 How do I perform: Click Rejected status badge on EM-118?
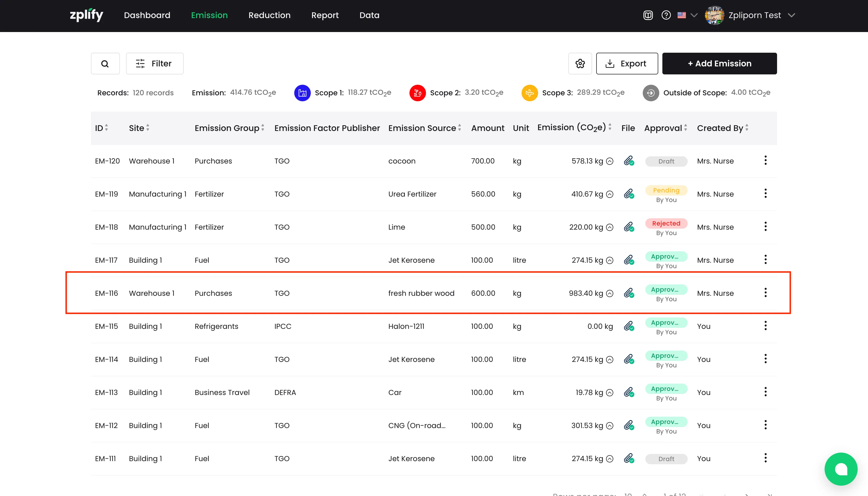pos(666,223)
